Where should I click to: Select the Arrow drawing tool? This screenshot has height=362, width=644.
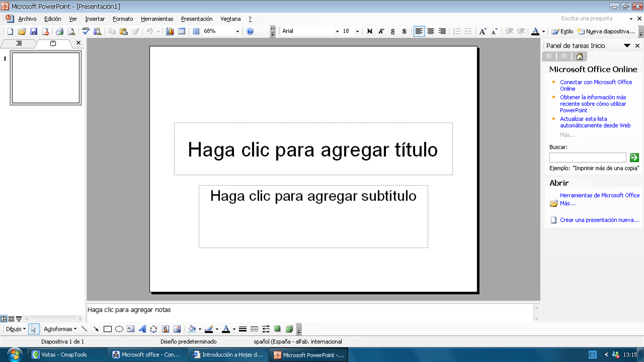pyautogui.click(x=96, y=329)
